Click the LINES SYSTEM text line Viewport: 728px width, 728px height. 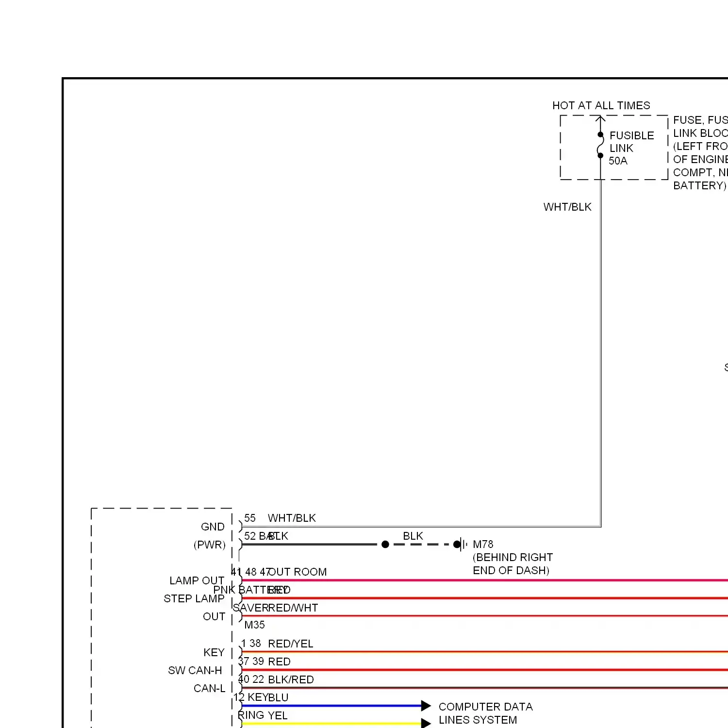point(478,720)
